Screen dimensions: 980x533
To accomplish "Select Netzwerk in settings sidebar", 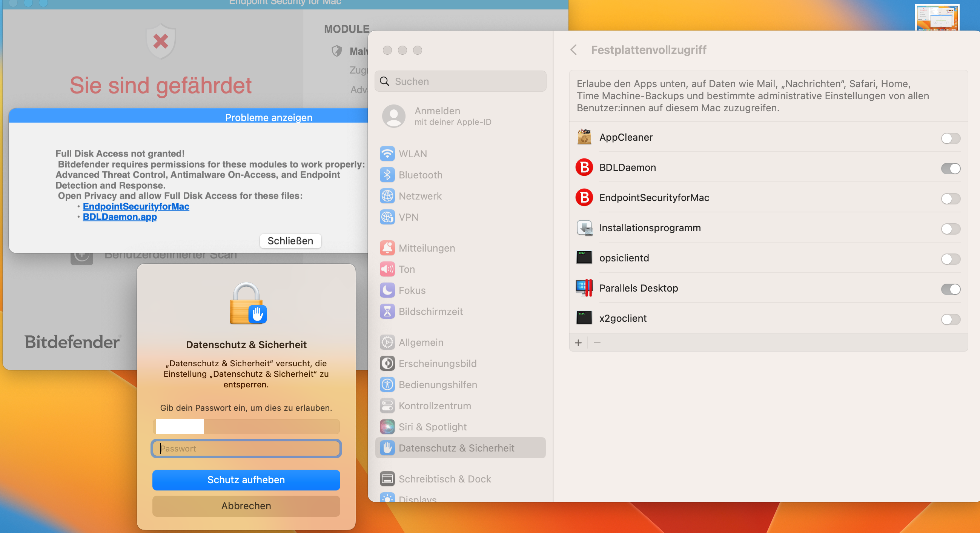I will click(460, 196).
